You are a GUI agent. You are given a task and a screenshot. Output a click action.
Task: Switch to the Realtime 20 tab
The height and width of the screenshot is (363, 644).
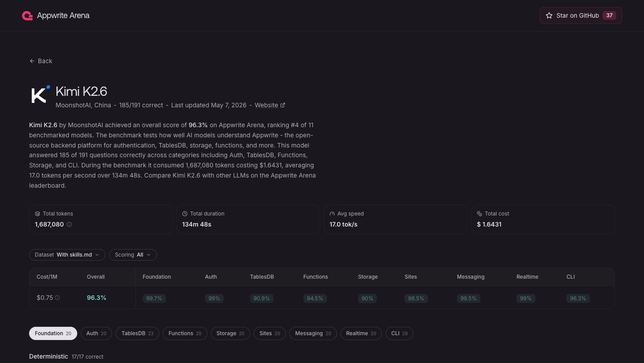(x=361, y=333)
